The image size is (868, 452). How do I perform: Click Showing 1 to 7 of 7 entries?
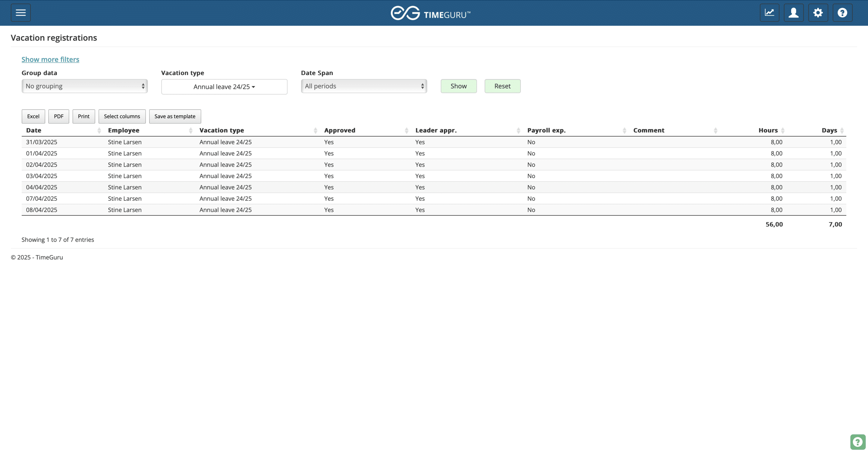tap(58, 240)
